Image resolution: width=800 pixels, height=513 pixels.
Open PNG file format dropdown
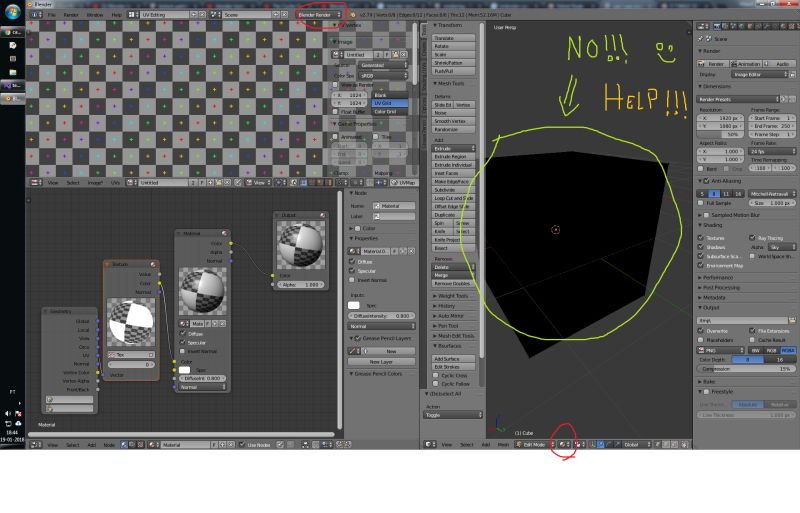tap(720, 351)
